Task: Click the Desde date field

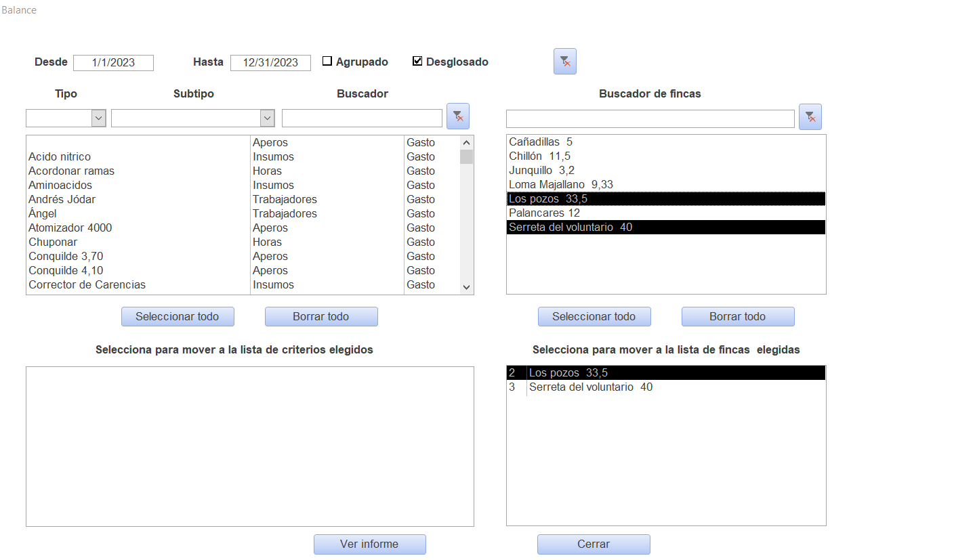Action: 114,63
